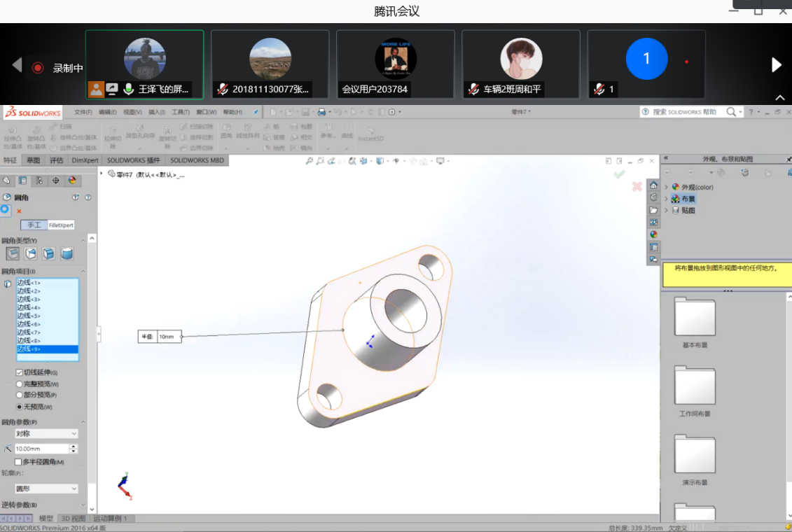Open the 圆形 profile dropdown
Screen dimensions: 792x532
[46, 489]
